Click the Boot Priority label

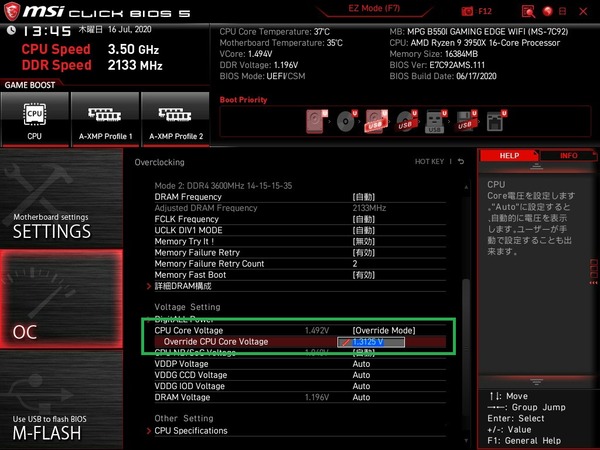243,100
